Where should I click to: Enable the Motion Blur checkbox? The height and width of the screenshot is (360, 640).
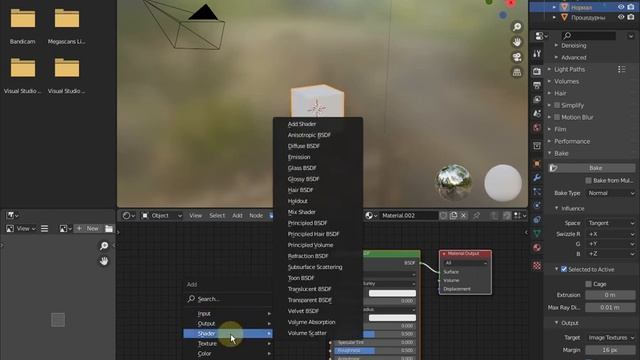tap(557, 117)
